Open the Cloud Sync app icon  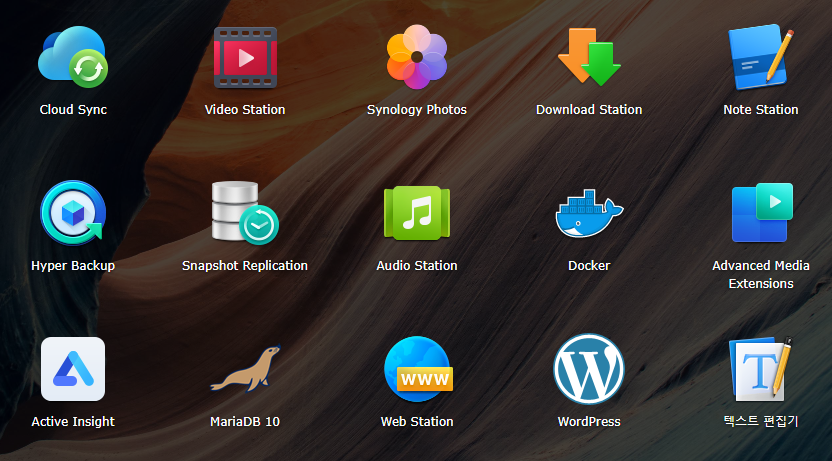click(73, 57)
